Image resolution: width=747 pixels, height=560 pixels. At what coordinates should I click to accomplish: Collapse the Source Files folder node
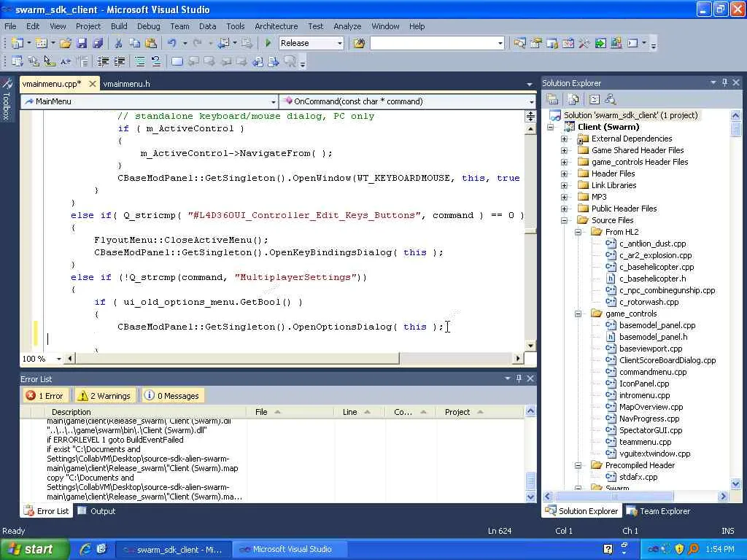(x=565, y=220)
